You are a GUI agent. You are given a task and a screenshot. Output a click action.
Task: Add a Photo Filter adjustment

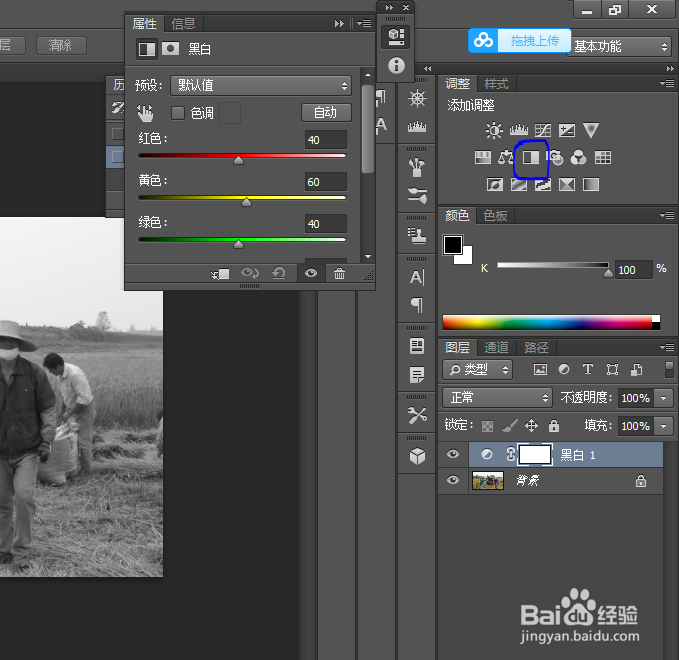click(x=556, y=158)
